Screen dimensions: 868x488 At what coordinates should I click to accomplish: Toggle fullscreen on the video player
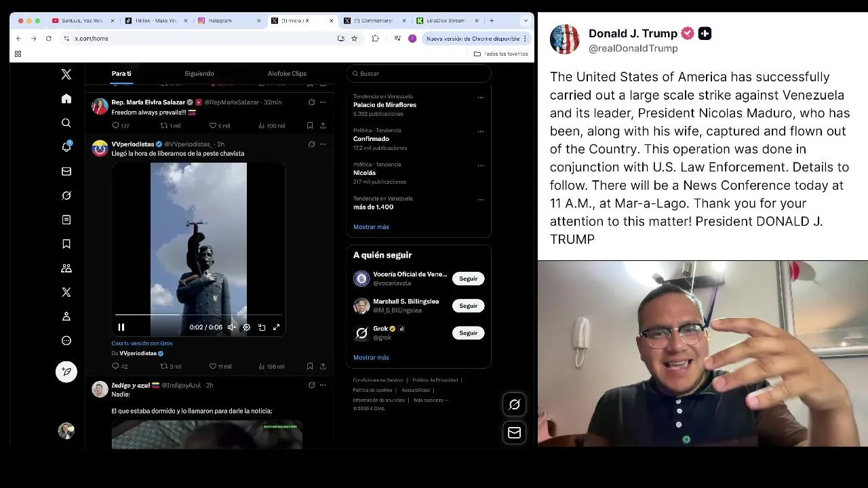(x=277, y=327)
